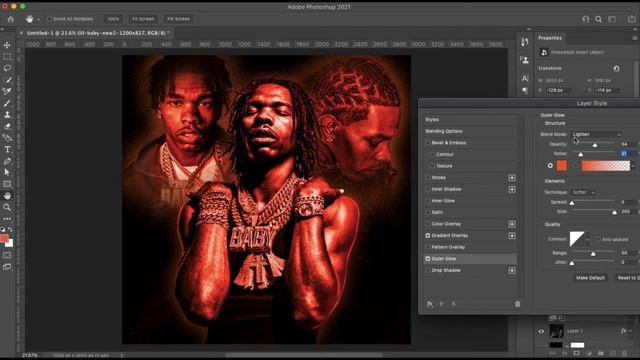Enable the Inner Glow checkbox
The width and height of the screenshot is (640, 360).
pos(428,201)
